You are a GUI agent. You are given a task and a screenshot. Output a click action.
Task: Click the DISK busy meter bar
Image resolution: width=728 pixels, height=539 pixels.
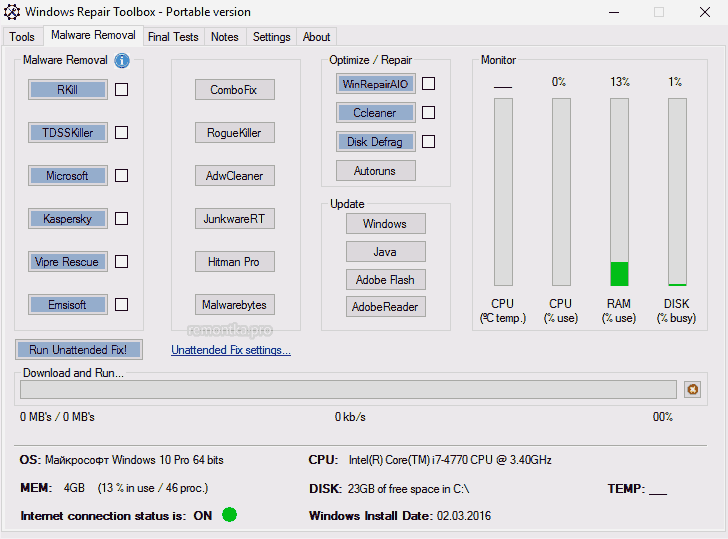pos(677,192)
